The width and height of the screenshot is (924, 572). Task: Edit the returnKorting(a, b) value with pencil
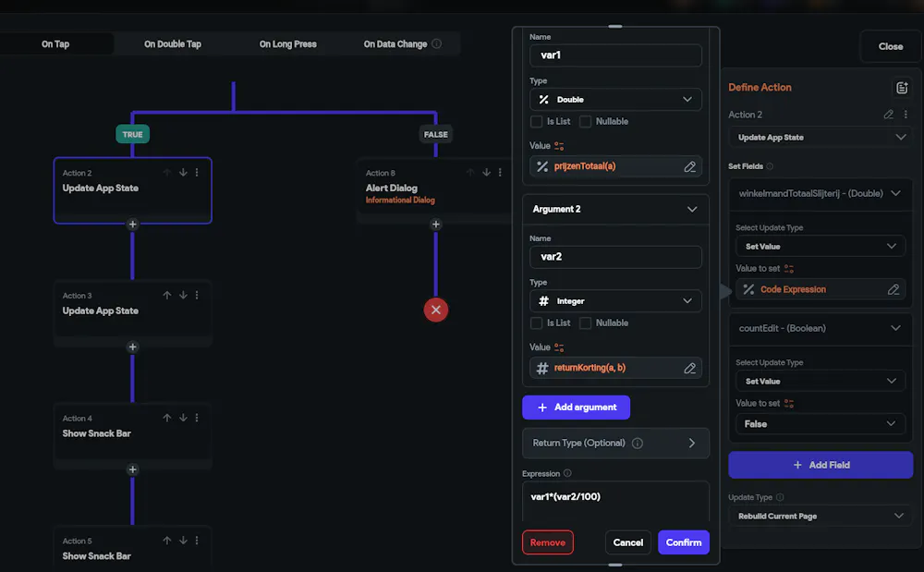[x=690, y=368]
